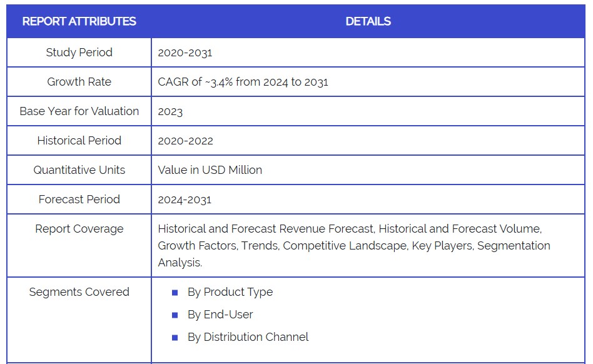Click the 2020-2031 study period value
Viewport: 593px width, 364px height.
coord(185,53)
